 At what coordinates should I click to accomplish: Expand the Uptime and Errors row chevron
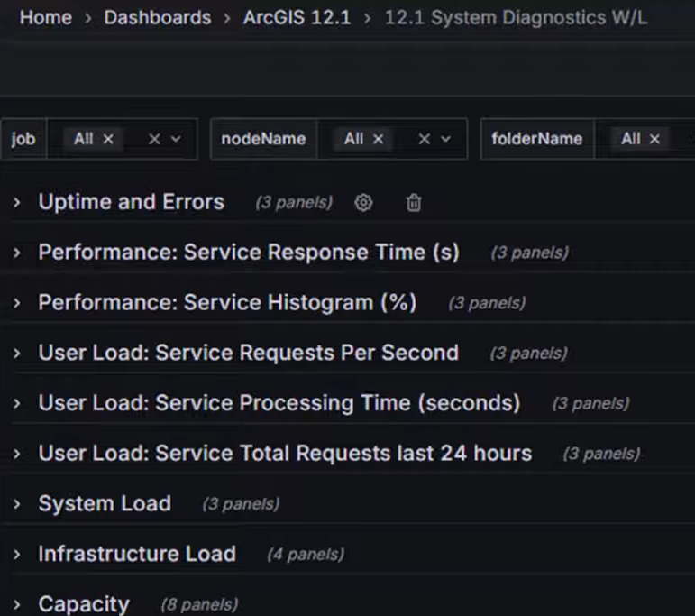click(x=17, y=203)
